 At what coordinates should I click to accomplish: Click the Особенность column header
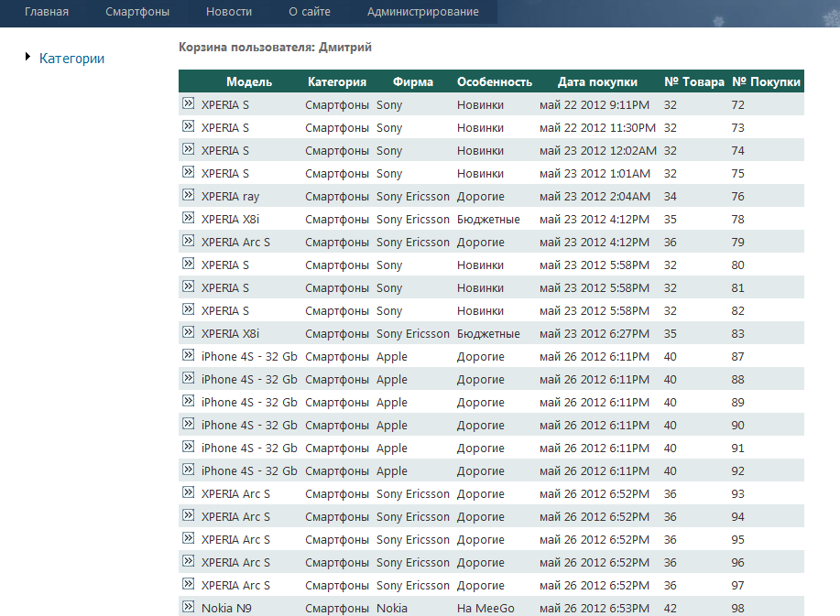(495, 81)
